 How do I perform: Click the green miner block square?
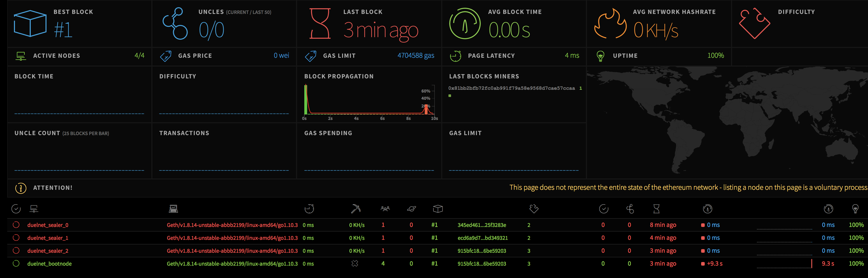coord(450,96)
